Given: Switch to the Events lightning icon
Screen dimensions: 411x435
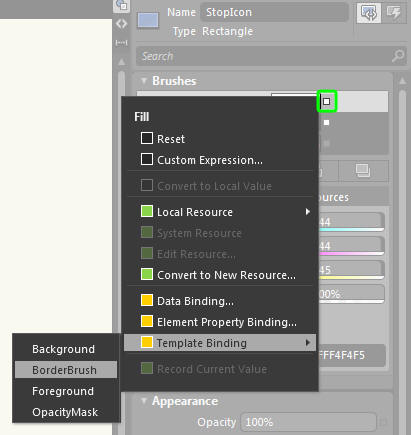Looking at the screenshot, I should coord(394,13).
